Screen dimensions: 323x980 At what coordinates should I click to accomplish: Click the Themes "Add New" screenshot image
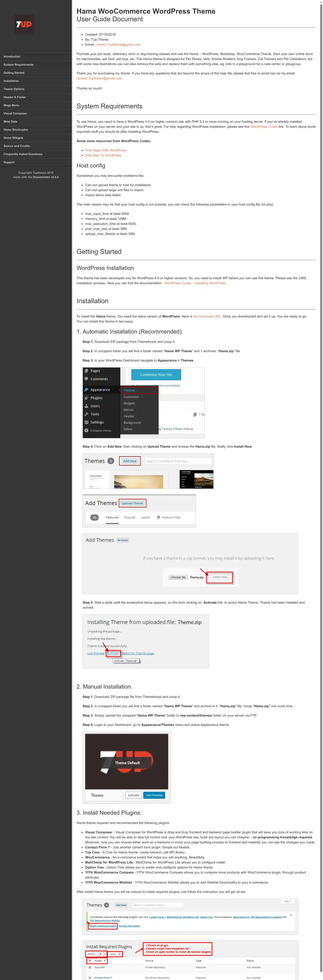click(x=148, y=471)
